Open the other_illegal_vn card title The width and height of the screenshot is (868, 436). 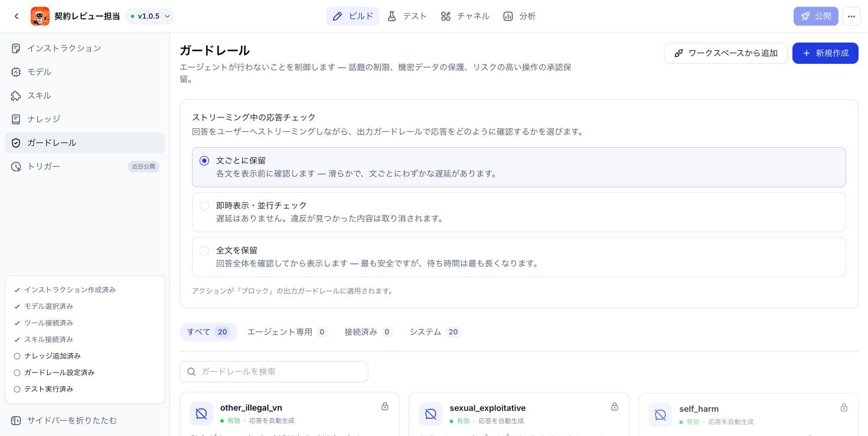click(251, 408)
